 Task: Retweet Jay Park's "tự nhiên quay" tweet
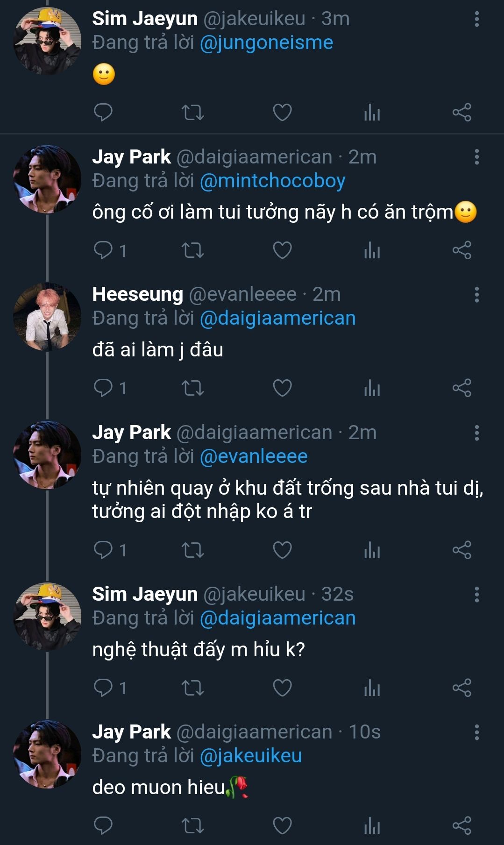click(192, 550)
